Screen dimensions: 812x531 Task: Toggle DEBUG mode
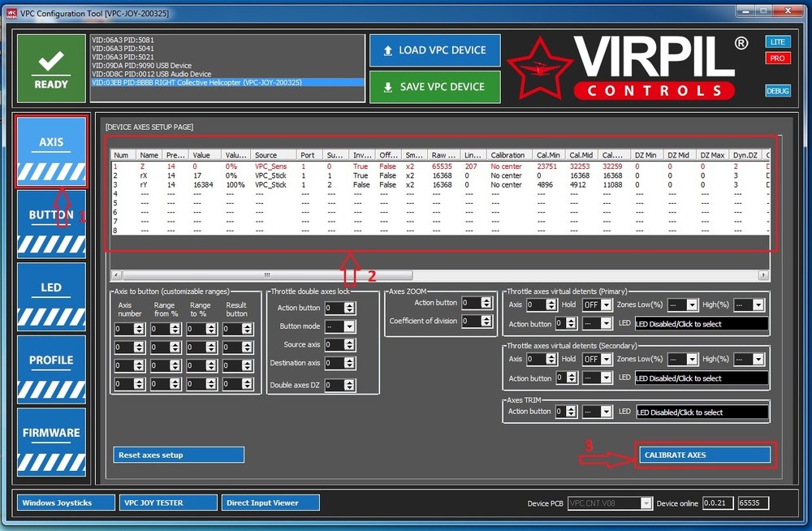tap(777, 91)
